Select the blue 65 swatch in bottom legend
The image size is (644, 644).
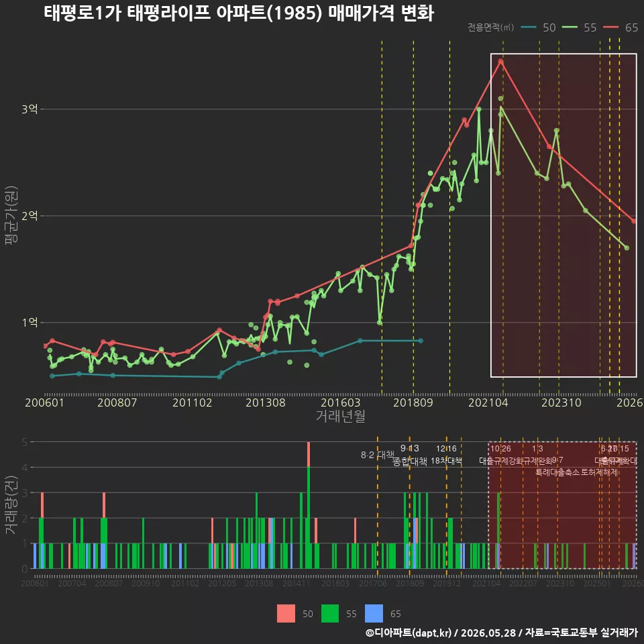click(x=374, y=614)
